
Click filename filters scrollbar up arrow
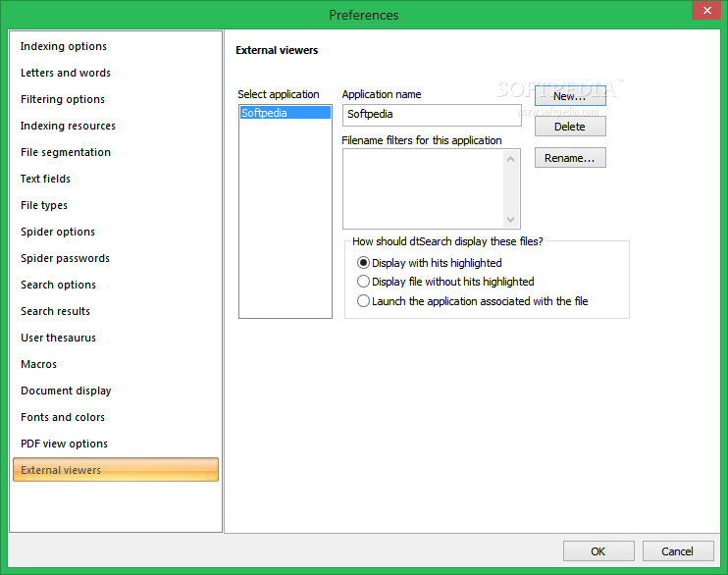511,159
